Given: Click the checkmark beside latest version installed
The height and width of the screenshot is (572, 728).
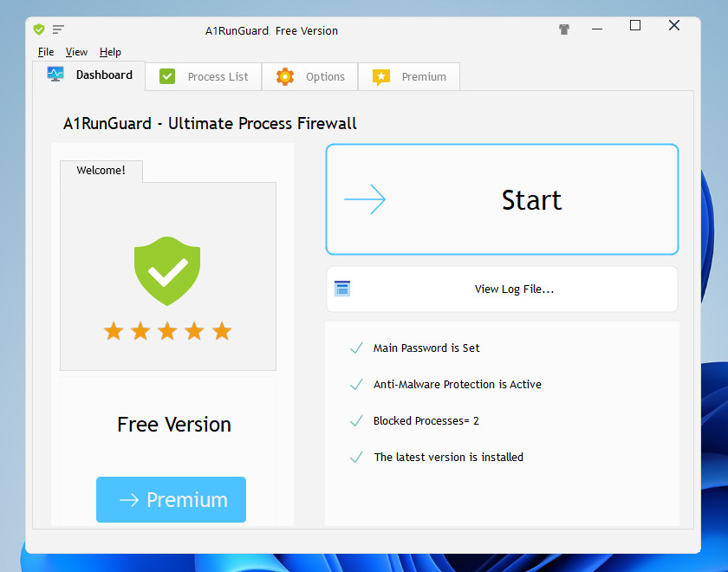Looking at the screenshot, I should [356, 457].
